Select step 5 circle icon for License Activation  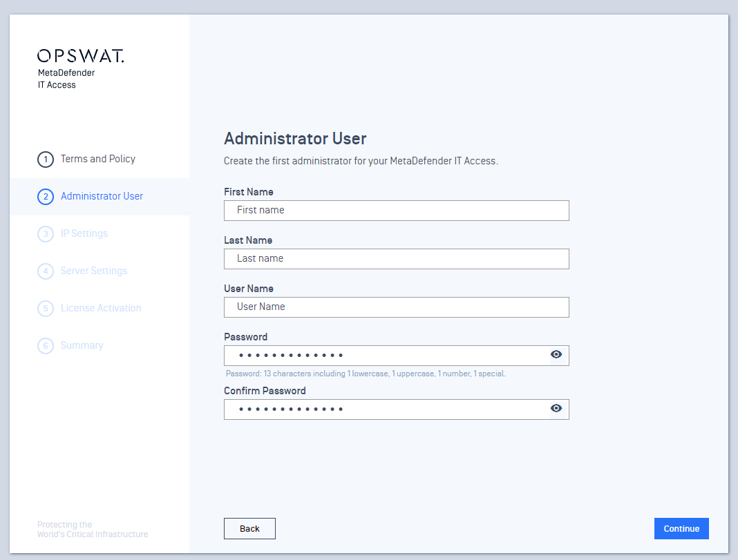(x=46, y=309)
